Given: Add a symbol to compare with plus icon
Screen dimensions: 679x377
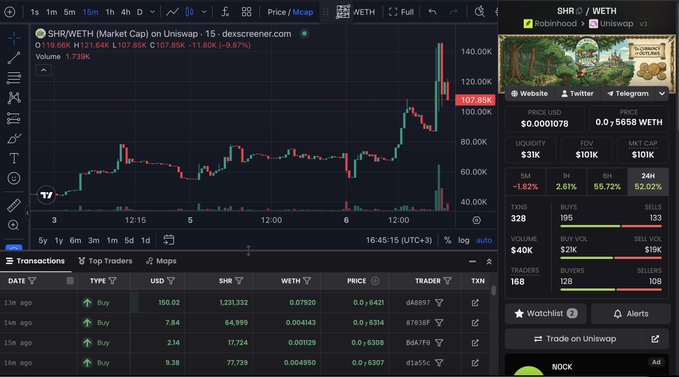Looking at the screenshot, I should [x=10, y=12].
